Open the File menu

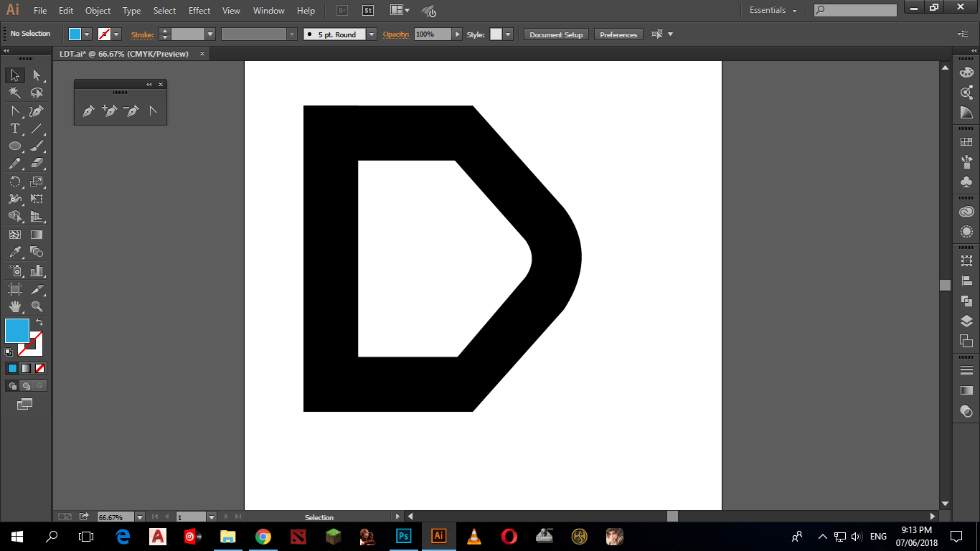[40, 11]
